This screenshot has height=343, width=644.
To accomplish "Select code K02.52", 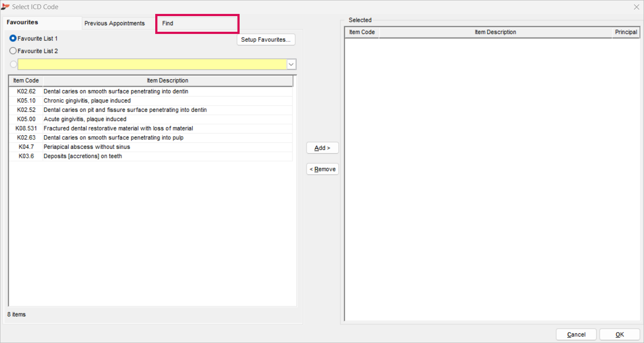I will (26, 110).
